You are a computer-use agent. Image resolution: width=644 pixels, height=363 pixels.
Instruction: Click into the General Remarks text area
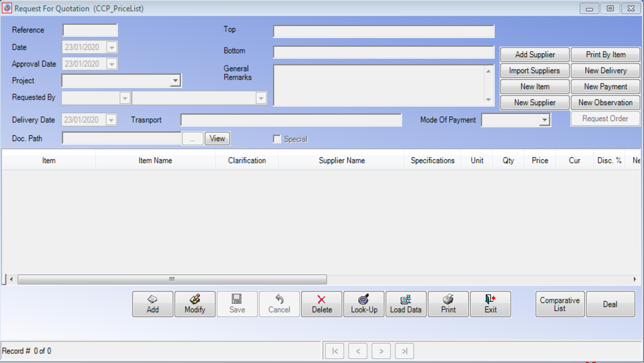[378, 85]
